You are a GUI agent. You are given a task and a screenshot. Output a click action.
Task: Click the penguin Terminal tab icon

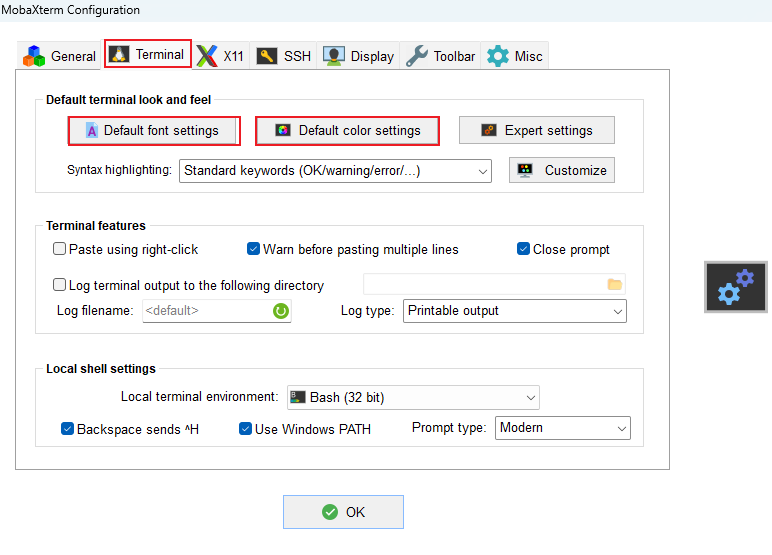[119, 54]
